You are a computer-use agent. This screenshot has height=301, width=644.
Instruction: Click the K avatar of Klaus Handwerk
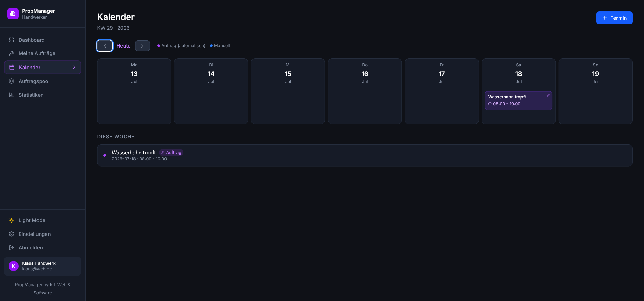click(x=13, y=266)
